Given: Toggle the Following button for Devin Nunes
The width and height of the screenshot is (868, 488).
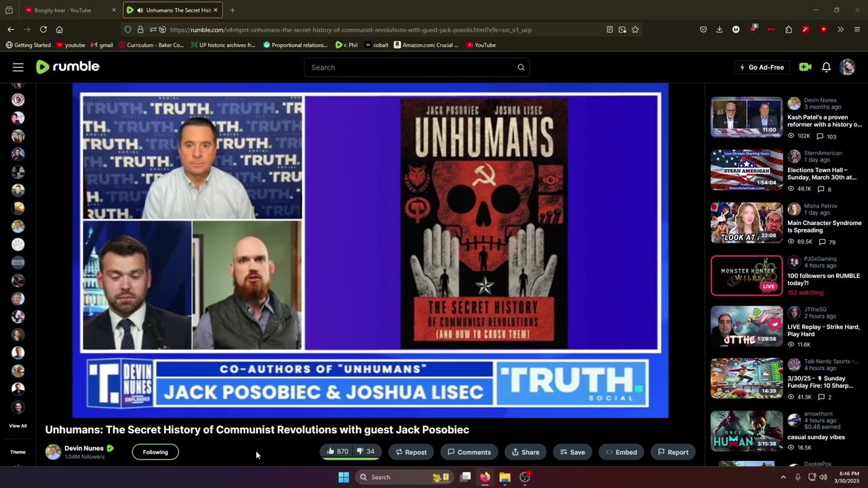Looking at the screenshot, I should (155, 452).
